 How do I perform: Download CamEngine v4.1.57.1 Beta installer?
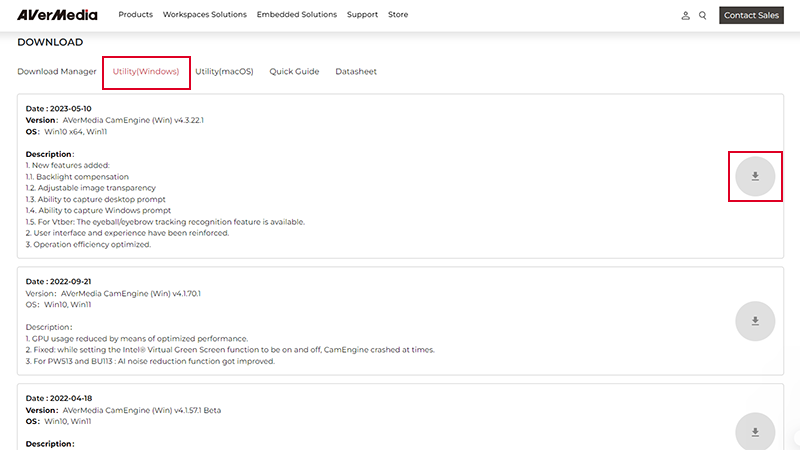755,432
